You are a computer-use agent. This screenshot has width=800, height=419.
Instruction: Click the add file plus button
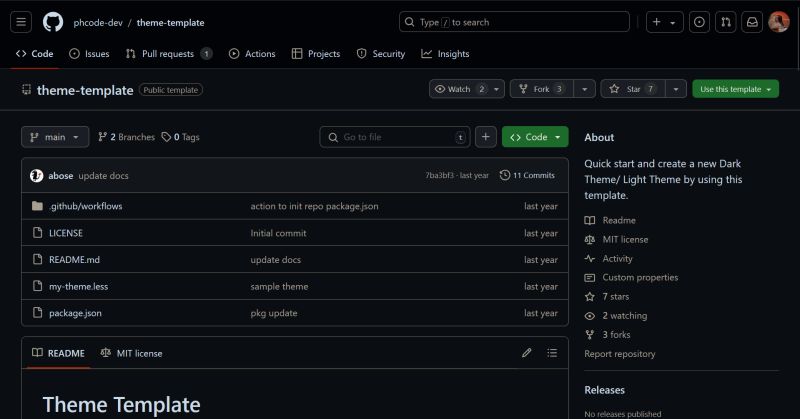(486, 137)
